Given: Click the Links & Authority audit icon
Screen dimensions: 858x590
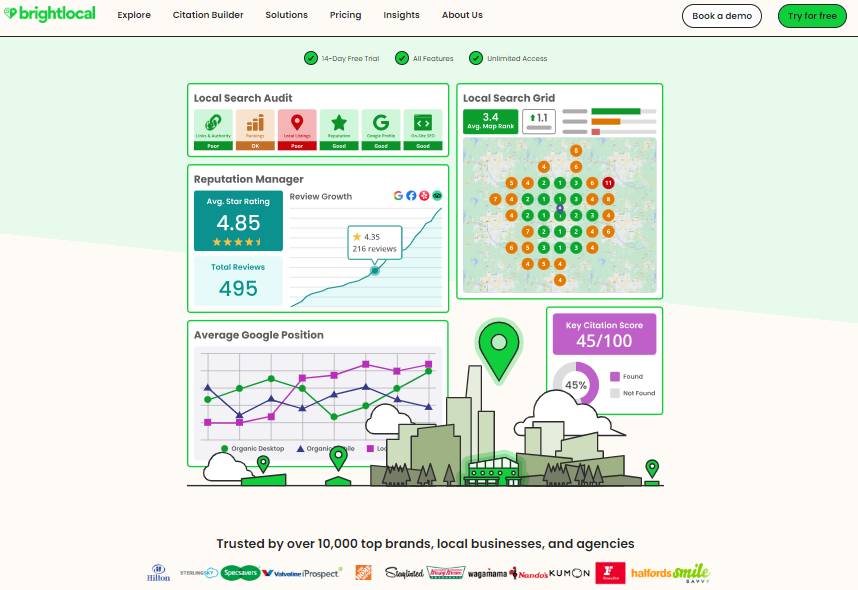Looking at the screenshot, I should click(x=213, y=122).
